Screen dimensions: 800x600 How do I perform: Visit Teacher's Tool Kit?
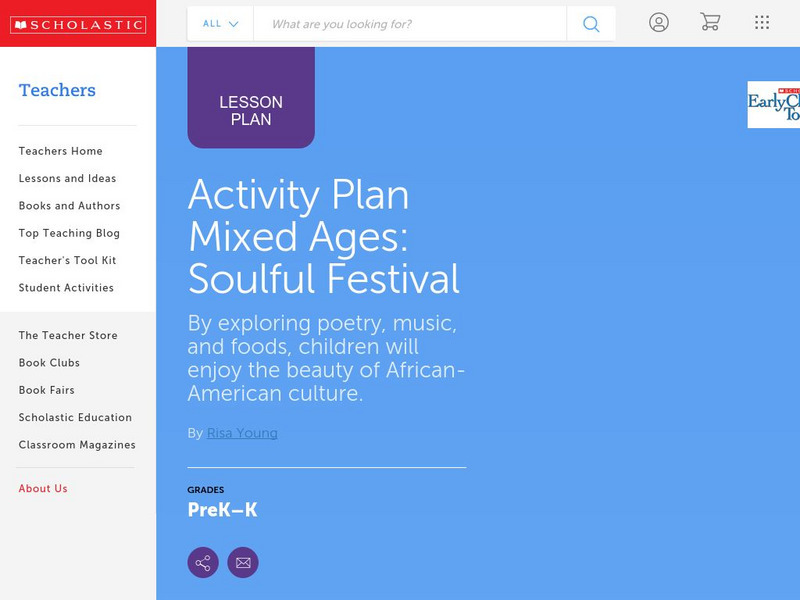[x=66, y=260]
